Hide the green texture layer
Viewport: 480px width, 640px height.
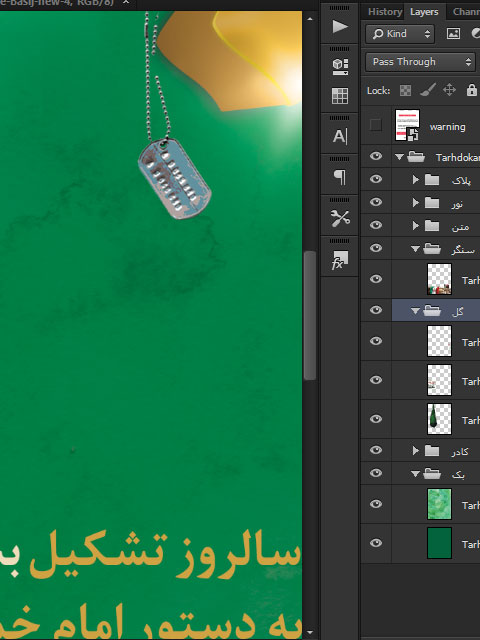[376, 504]
